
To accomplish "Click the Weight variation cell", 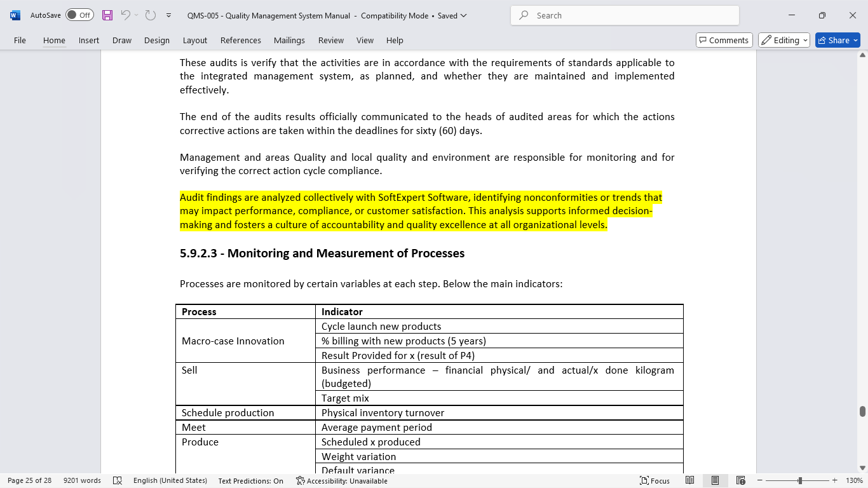I will click(499, 457).
